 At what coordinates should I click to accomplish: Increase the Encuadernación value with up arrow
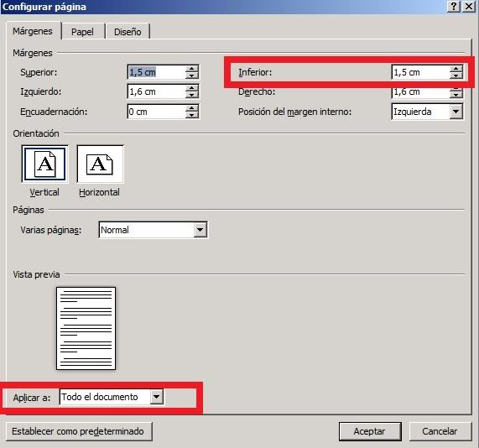pos(191,108)
